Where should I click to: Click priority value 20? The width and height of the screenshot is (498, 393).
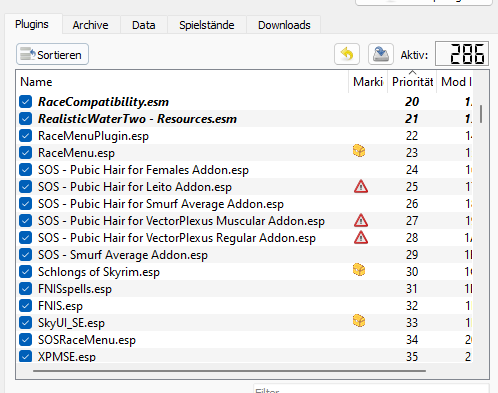tap(412, 102)
